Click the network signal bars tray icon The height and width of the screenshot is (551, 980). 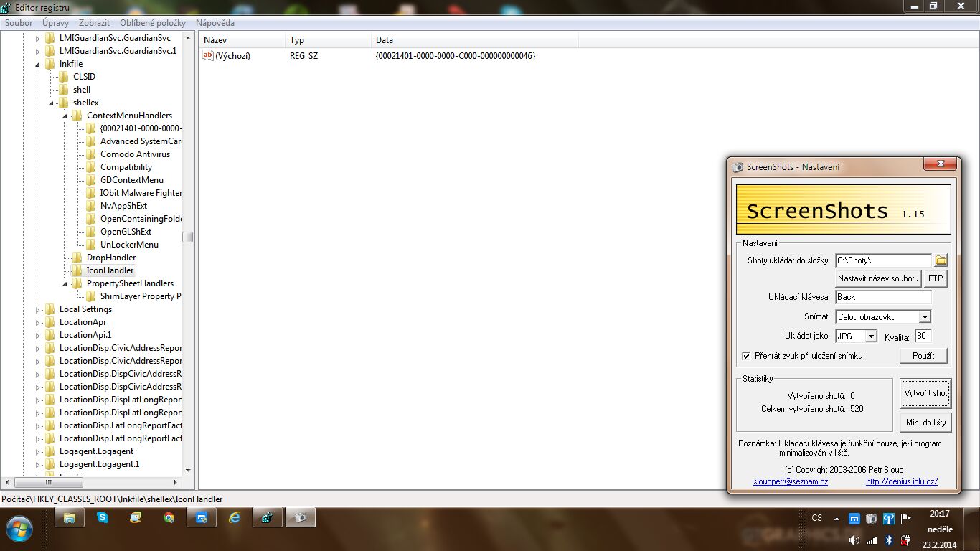(x=871, y=540)
